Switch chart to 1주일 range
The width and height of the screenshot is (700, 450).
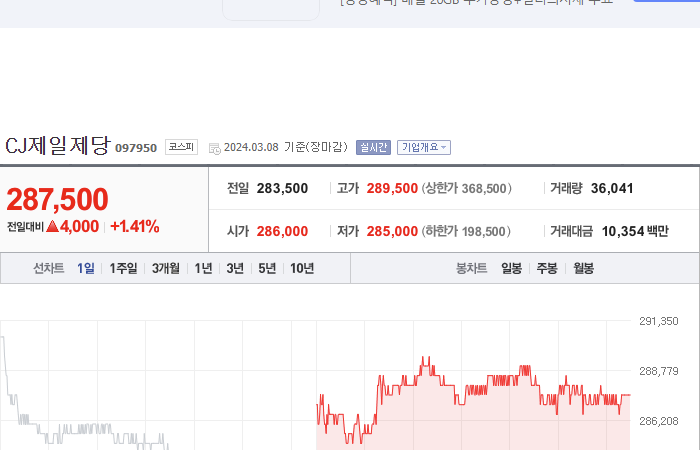pyautogui.click(x=123, y=268)
